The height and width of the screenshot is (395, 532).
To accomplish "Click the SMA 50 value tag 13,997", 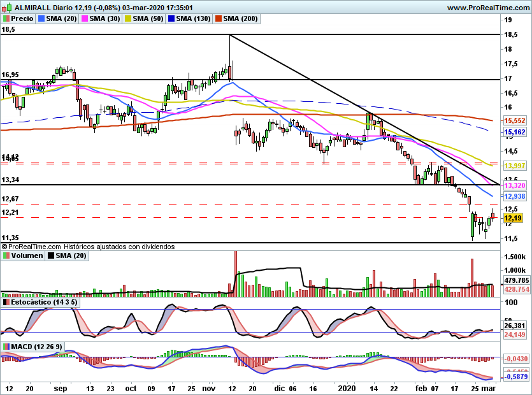I will tap(514, 166).
